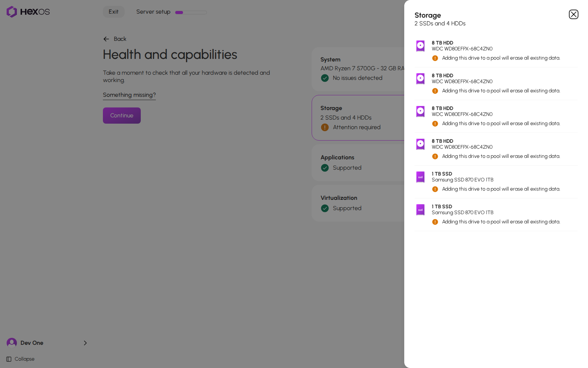Open the Virtualization card
The height and width of the screenshot is (368, 588).
pyautogui.click(x=358, y=203)
